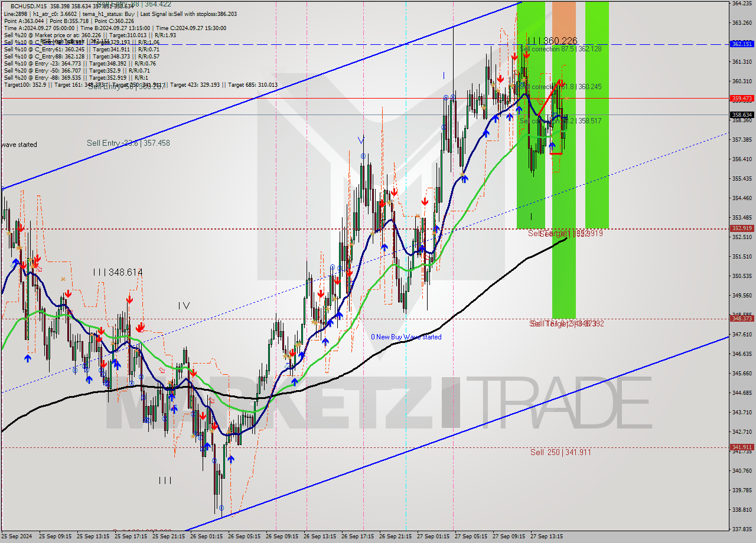The height and width of the screenshot is (543, 756).
Task: Click the 340.760 price axis value
Action: point(742,470)
